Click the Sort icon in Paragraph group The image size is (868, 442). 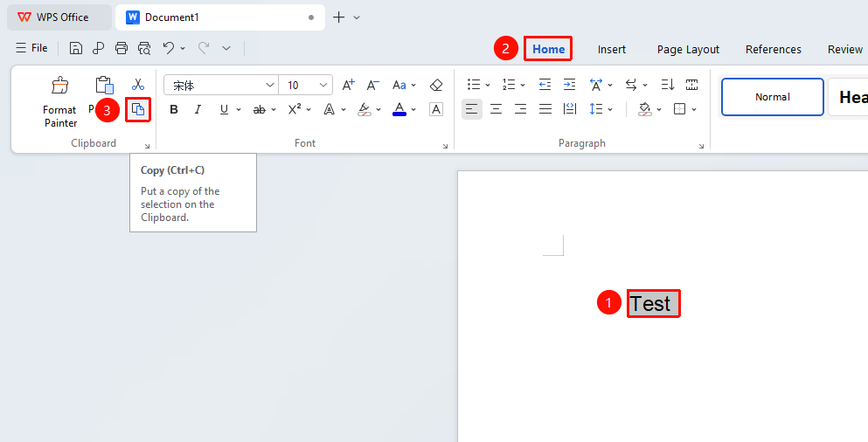pos(668,85)
